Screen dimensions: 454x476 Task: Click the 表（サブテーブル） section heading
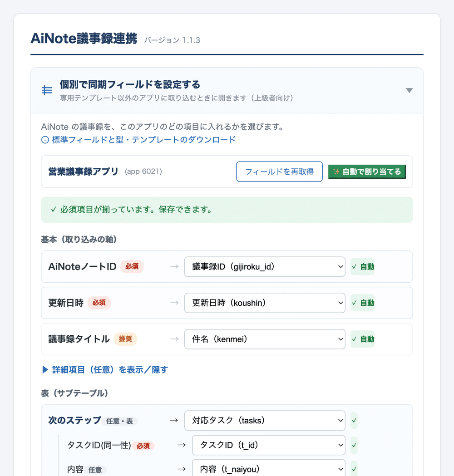pos(75,393)
